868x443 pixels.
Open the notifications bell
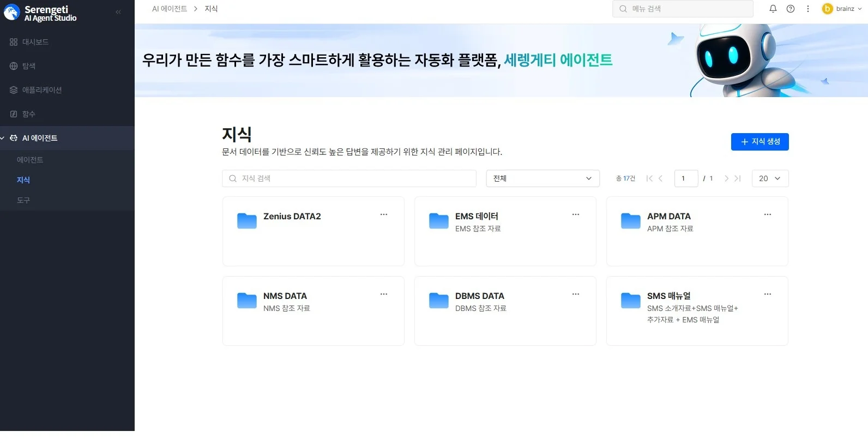pyautogui.click(x=773, y=9)
